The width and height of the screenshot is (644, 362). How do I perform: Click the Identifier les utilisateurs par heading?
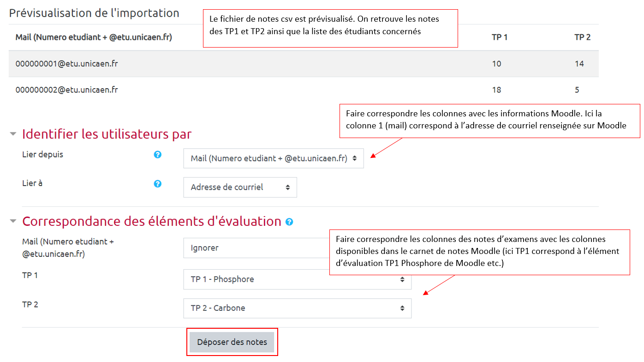point(107,134)
